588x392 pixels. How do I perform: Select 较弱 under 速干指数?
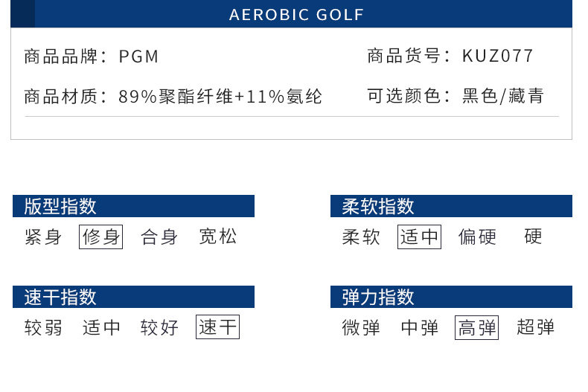(43, 327)
